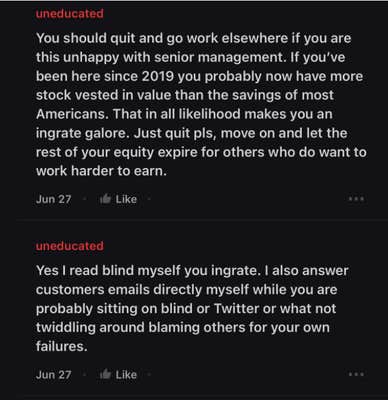Select the comment beginning 'You should quit and go'
The height and width of the screenshot is (400, 388).
click(x=201, y=104)
